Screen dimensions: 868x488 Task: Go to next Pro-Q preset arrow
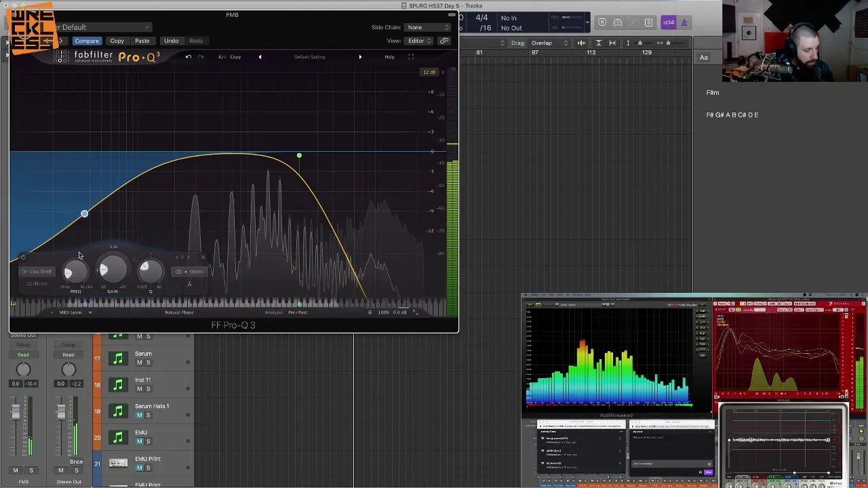[x=360, y=57]
